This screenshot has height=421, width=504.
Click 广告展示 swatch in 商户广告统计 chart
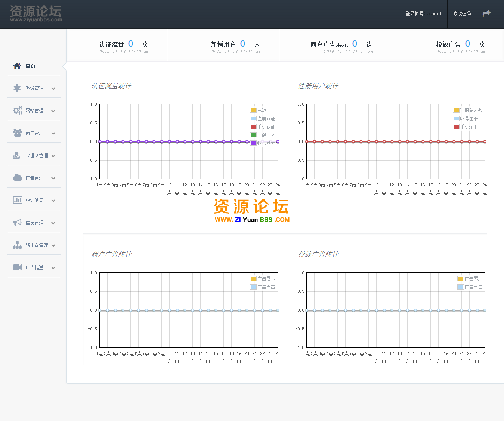(253, 279)
